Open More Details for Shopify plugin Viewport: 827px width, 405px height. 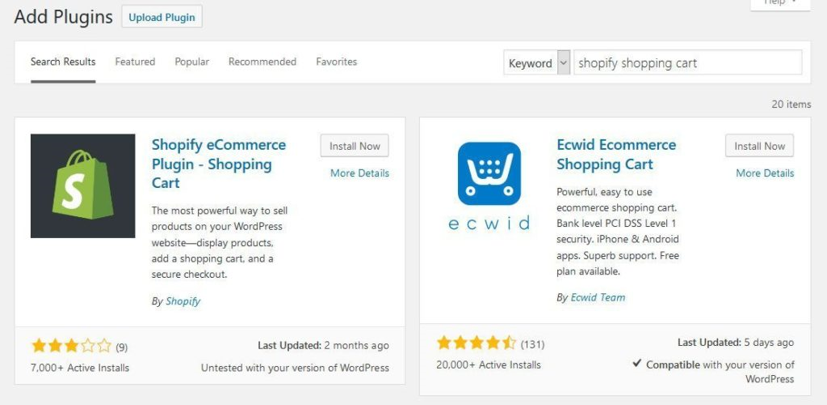click(360, 173)
